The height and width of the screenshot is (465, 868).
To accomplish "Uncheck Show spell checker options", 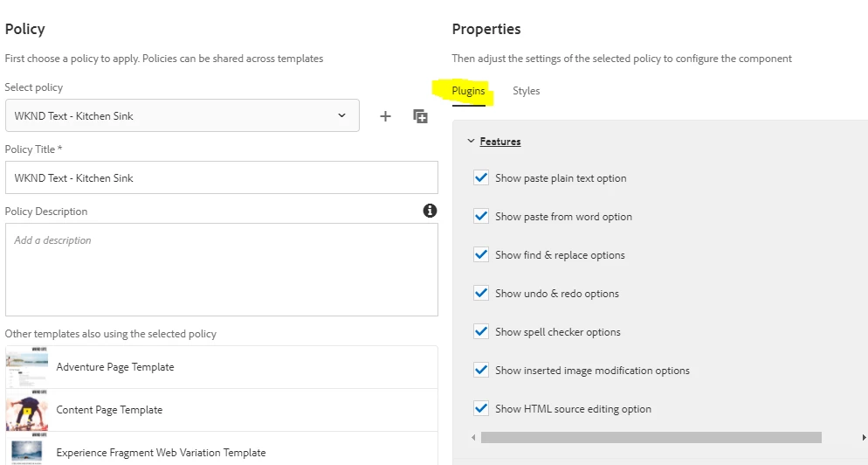I will pos(481,332).
